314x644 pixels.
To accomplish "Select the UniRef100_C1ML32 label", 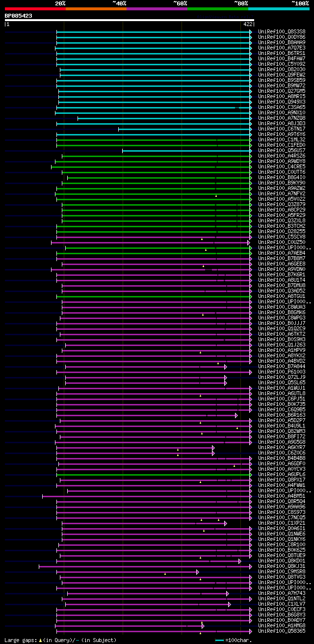I will coord(282,139).
